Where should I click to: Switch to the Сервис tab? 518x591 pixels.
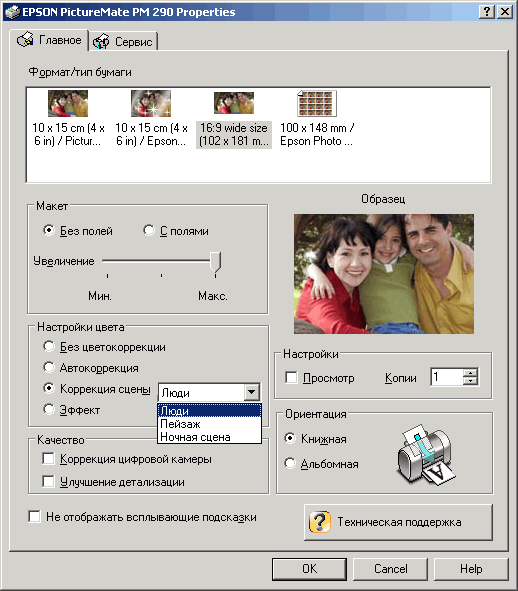(123, 41)
